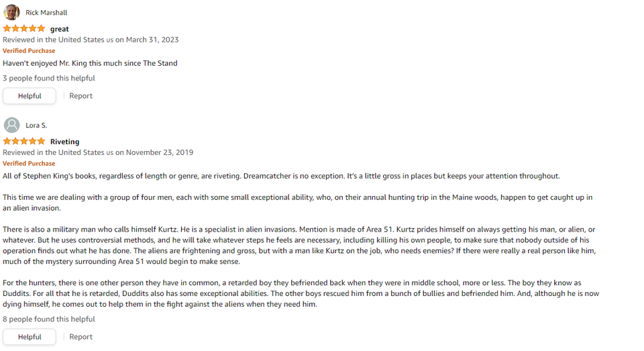Click the five-star rating on the "great" review
The image size is (644, 351).
24,29
